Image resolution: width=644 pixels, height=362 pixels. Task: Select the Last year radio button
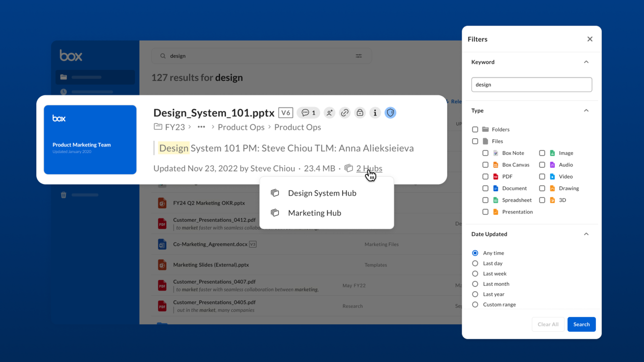click(x=475, y=294)
